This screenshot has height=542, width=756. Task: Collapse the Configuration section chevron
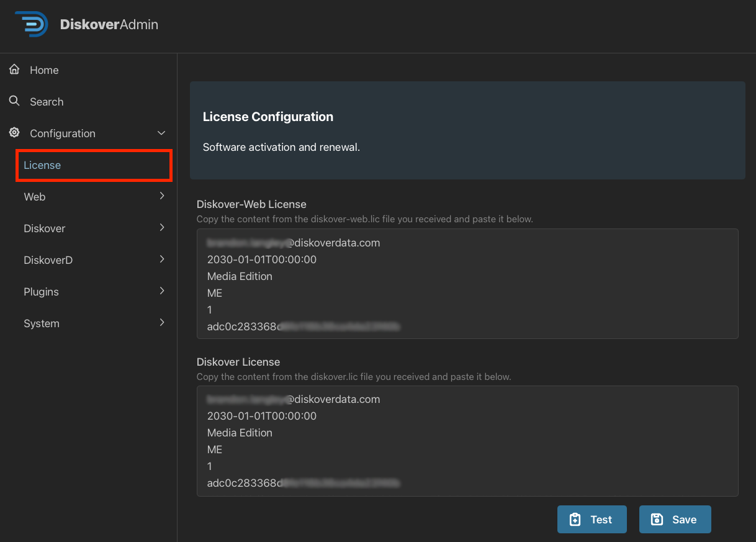tap(161, 133)
